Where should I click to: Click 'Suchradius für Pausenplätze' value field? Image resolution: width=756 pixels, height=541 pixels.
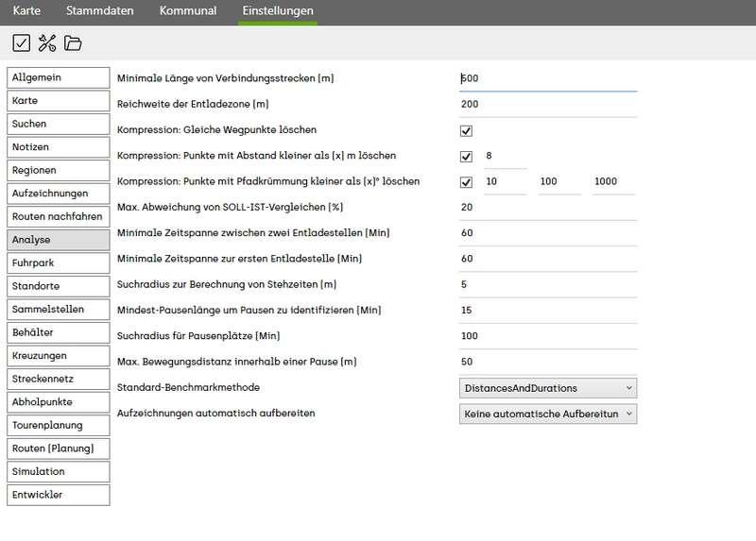click(548, 336)
